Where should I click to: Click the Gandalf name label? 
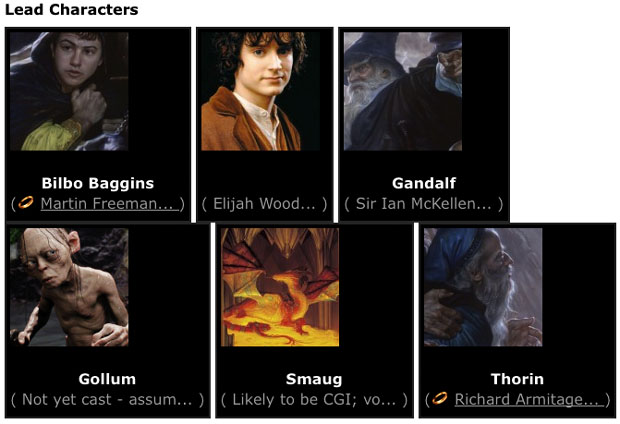coord(424,183)
